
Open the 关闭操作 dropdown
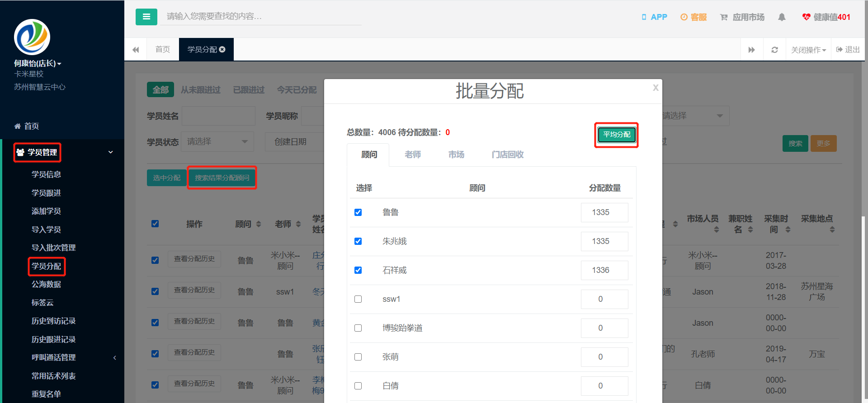808,50
